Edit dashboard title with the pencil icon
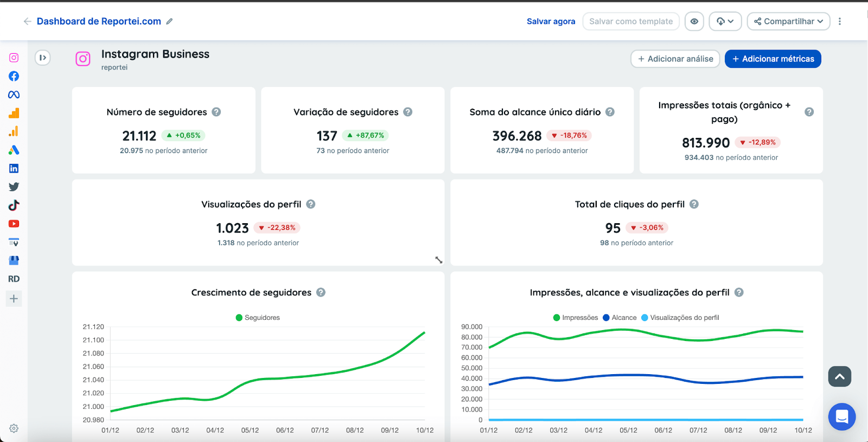868x442 pixels. (169, 21)
